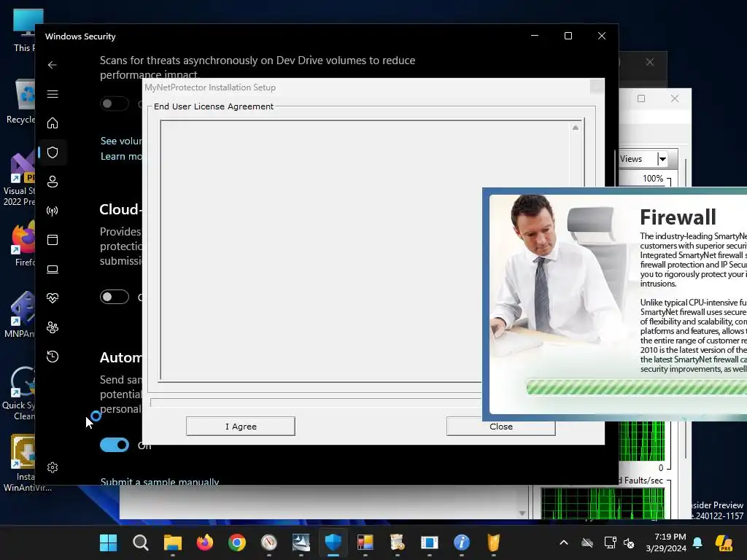This screenshot has width=747, height=560.
Task: Select Firefox desktop shortcut
Action: point(24,244)
